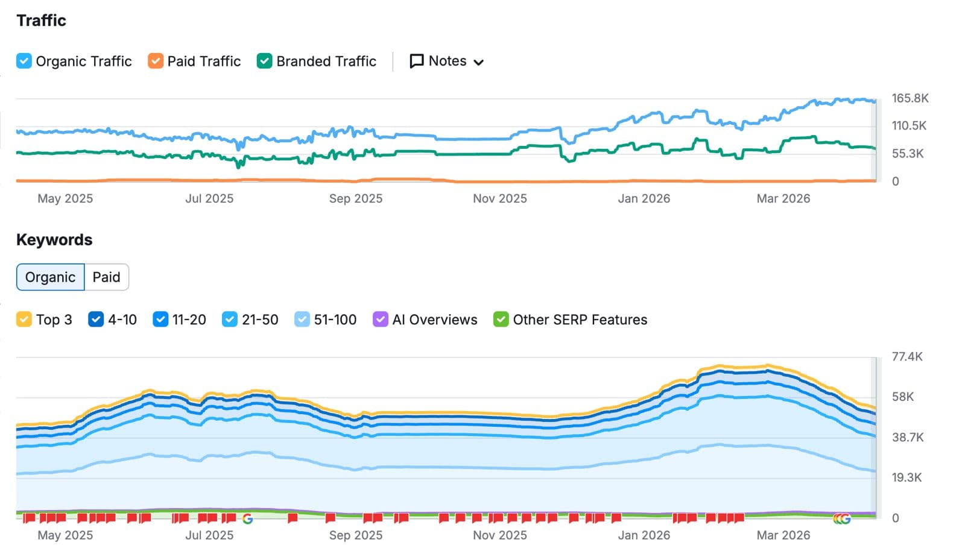The height and width of the screenshot is (560, 965).
Task: Toggle the 11-20 positions checkbox
Action: 160,319
